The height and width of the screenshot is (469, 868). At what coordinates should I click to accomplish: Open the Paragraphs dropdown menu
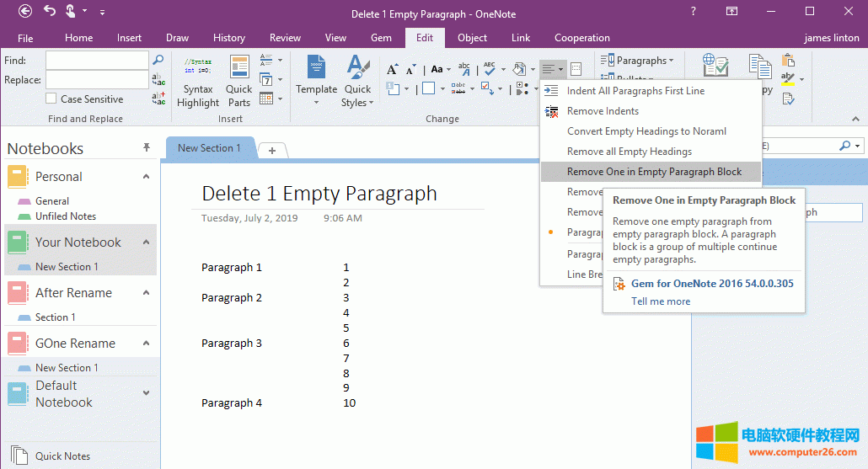coord(638,61)
